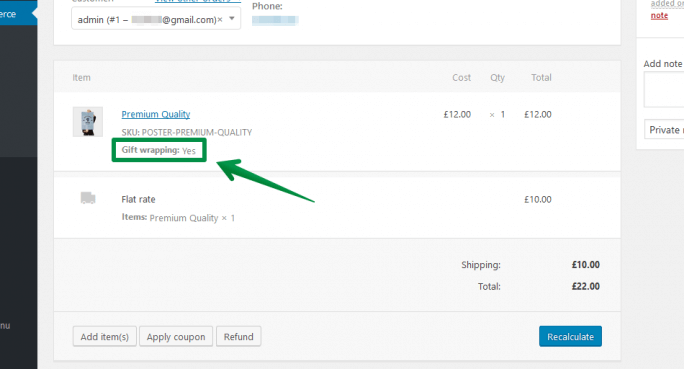
Task: Click the Flat rate shipping label
Action: [x=138, y=199]
